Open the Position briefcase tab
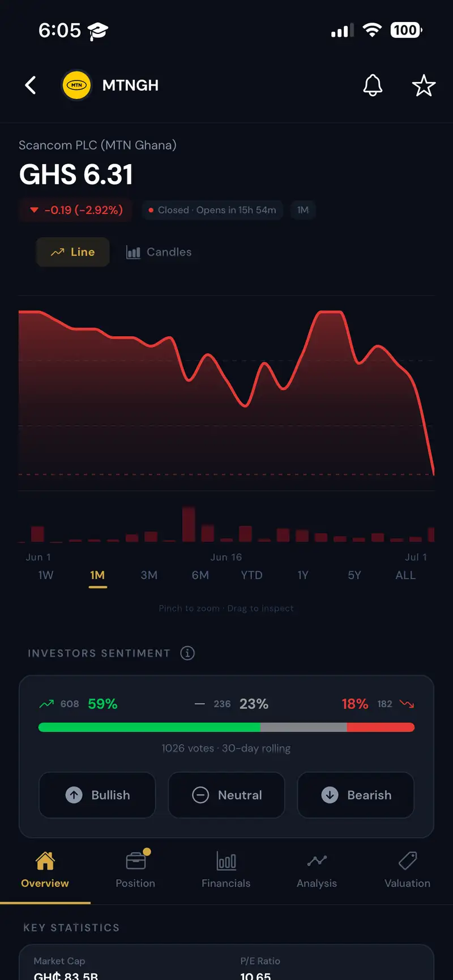The image size is (453, 980). tap(135, 869)
